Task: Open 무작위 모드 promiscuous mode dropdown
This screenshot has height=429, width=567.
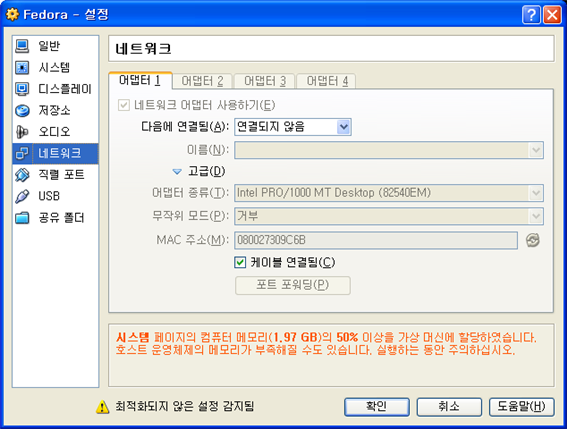Action: coord(389,216)
